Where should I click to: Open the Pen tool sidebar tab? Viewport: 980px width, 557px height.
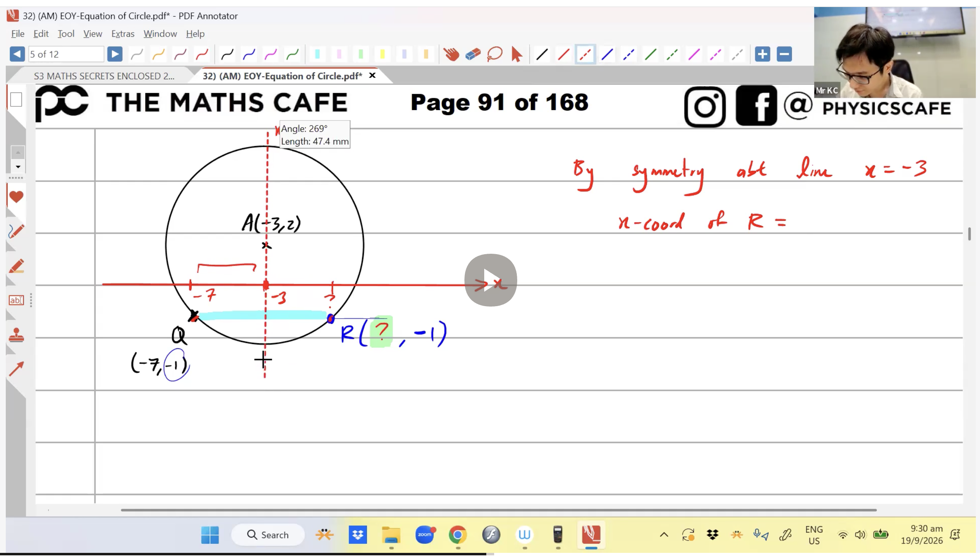click(x=16, y=231)
